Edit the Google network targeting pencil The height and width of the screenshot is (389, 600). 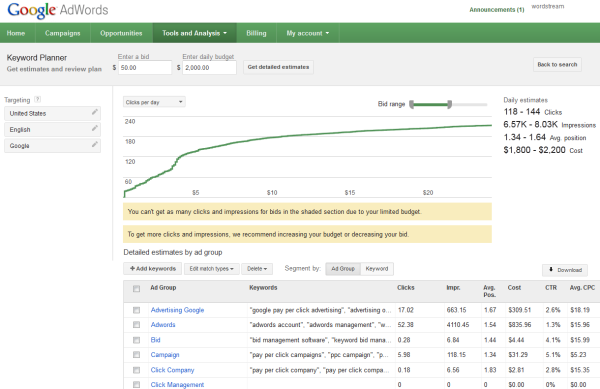point(95,144)
